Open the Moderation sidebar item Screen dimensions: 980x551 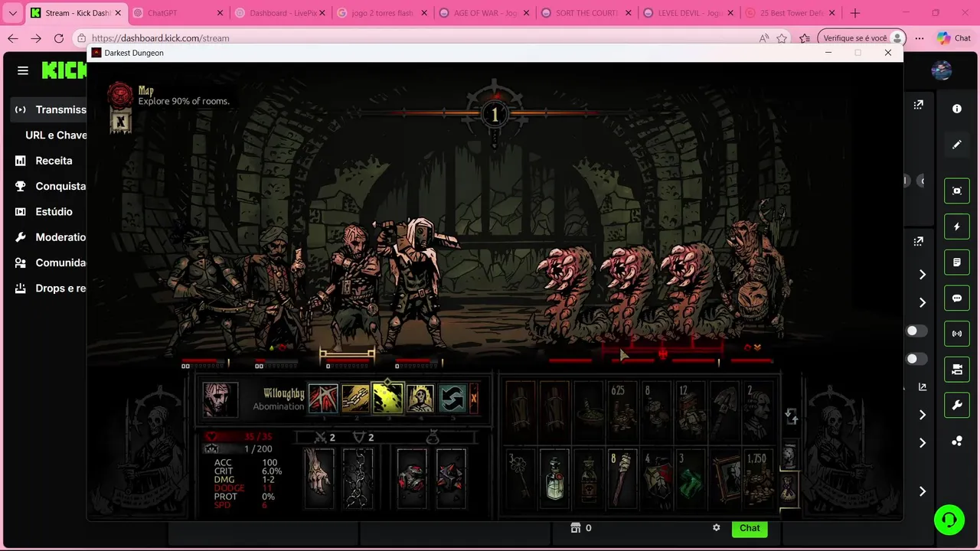[x=50, y=237]
